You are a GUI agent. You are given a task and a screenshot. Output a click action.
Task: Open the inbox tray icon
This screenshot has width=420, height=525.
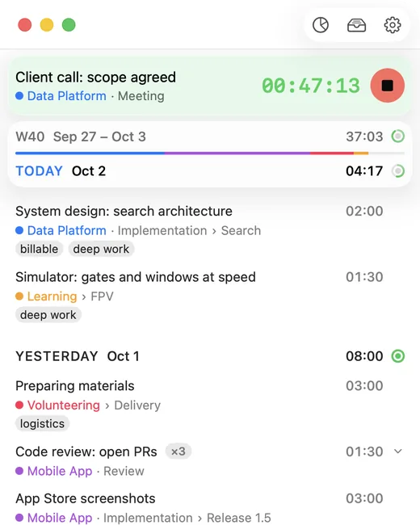pyautogui.click(x=356, y=25)
